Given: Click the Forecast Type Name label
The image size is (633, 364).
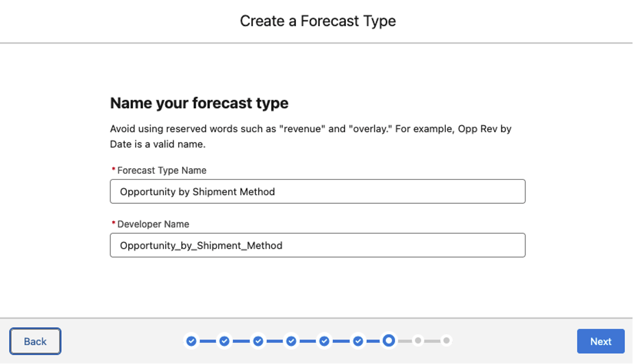Looking at the screenshot, I should (162, 170).
